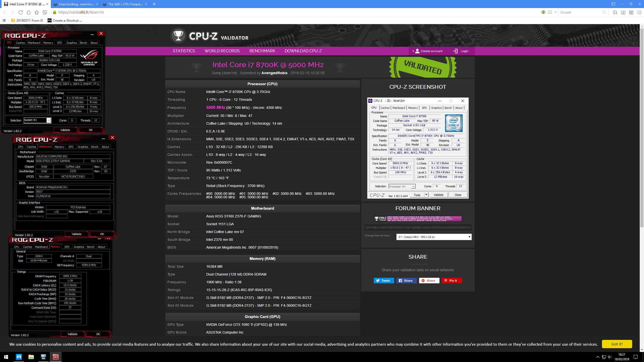This screenshot has height=362, width=644.
Task: Click the CPU-Z Validator trophy logo
Action: coord(178,36)
